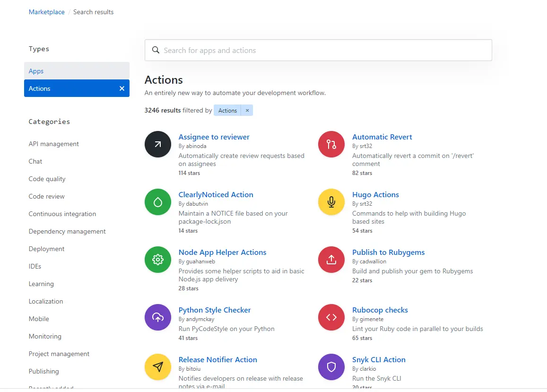Click the ClearlyNoticed Action droplet icon
This screenshot has width=547, height=392.
pos(158,202)
